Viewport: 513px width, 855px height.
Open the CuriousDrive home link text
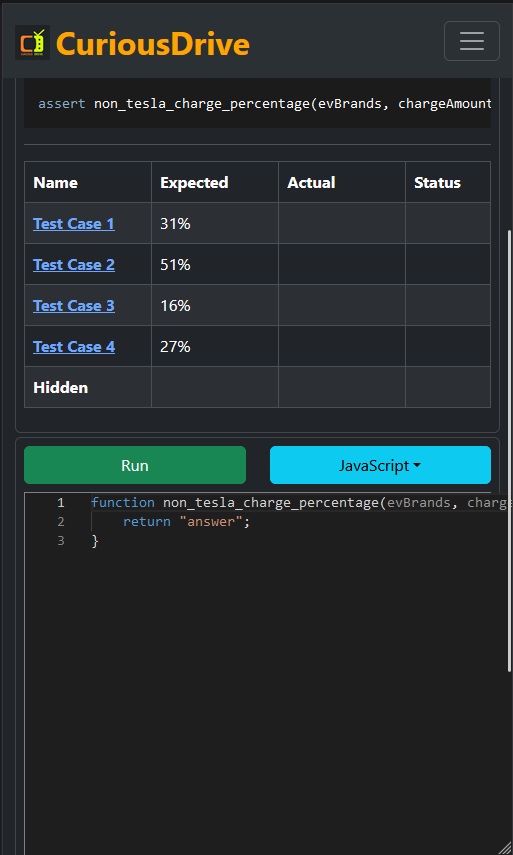(153, 44)
